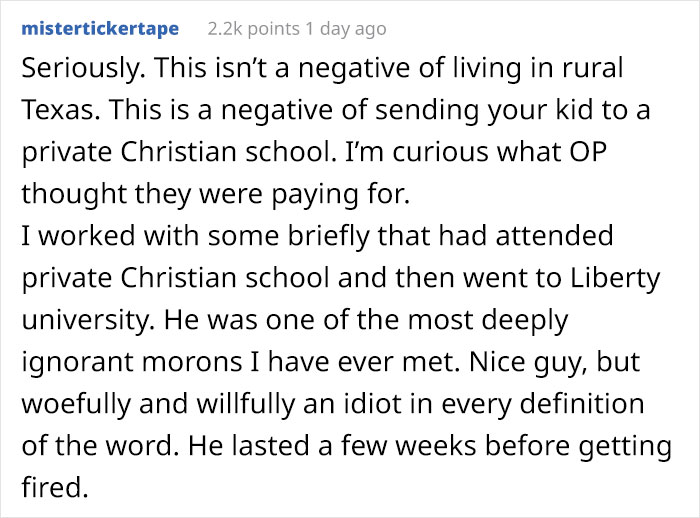This screenshot has width=700, height=518.
Task: Click the phrase 'of the word'
Action: point(85,445)
